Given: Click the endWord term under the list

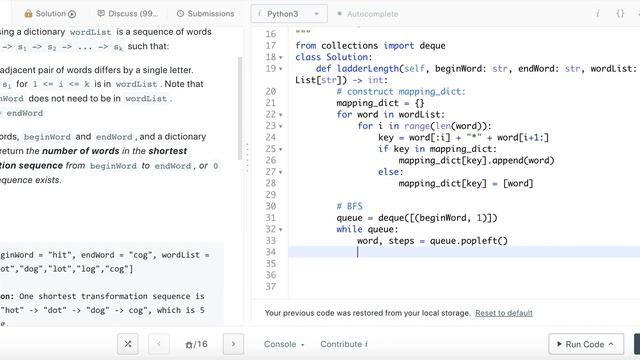Looking at the screenshot, I should pos(24,113).
